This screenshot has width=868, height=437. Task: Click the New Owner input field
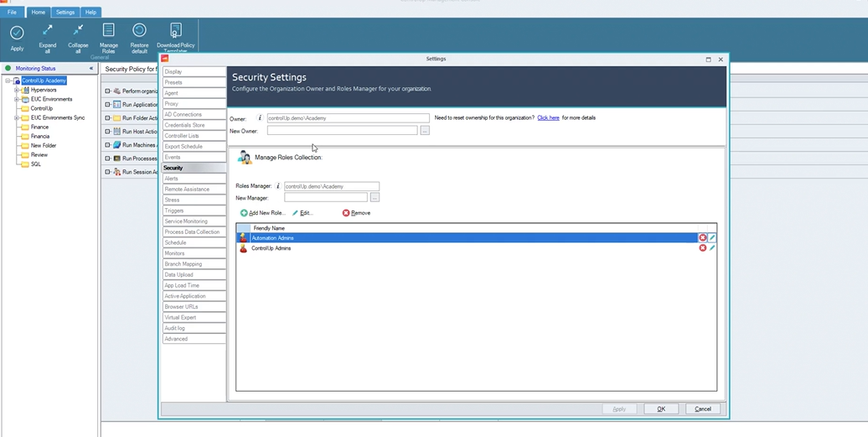pyautogui.click(x=342, y=130)
